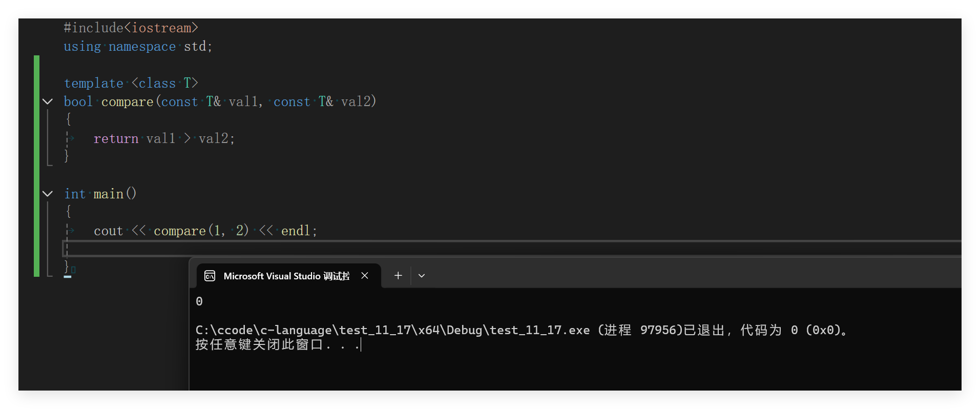Click the compare function name in declaration
This screenshot has width=980, height=409.
127,102
